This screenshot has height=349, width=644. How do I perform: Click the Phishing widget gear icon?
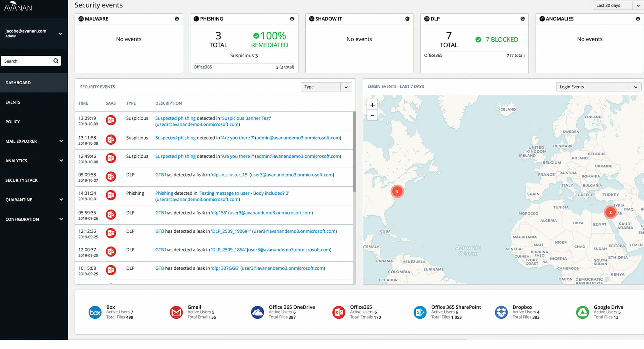(292, 19)
